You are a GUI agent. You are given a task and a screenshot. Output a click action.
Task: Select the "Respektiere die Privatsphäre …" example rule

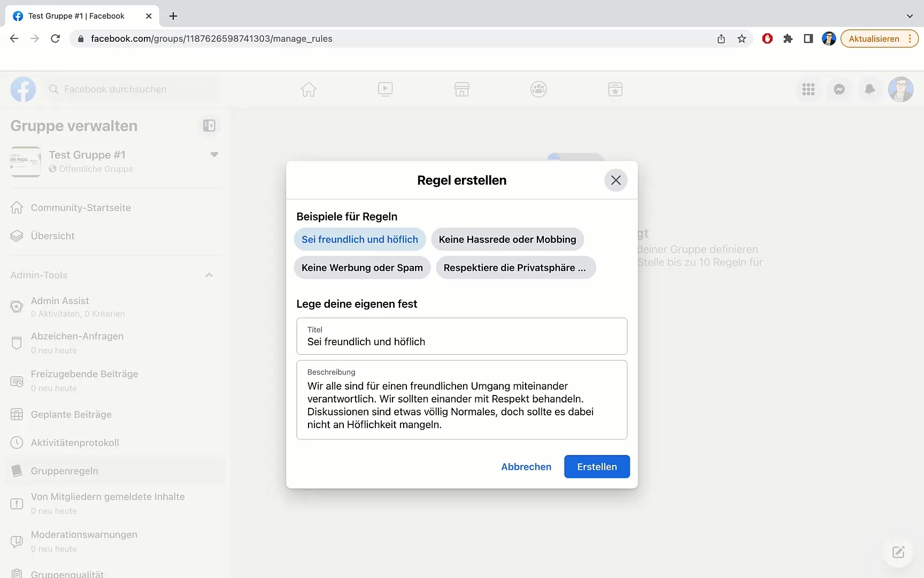(x=515, y=268)
